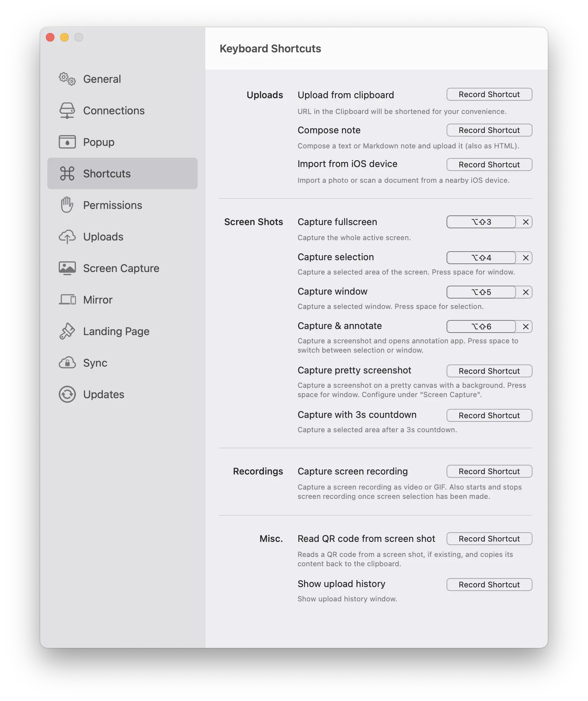Select the Popup window icon
This screenshot has width=588, height=701.
point(67,142)
